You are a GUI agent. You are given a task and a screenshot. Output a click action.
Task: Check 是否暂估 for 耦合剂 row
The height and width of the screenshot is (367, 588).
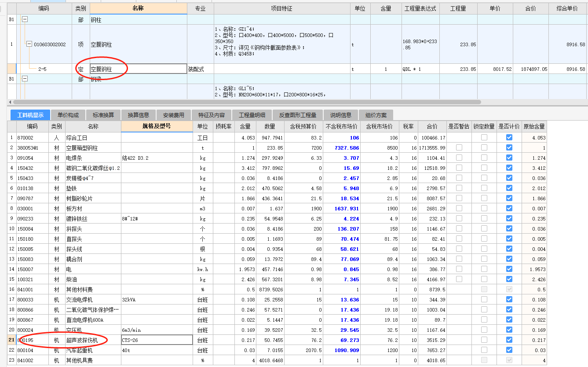pos(459,259)
